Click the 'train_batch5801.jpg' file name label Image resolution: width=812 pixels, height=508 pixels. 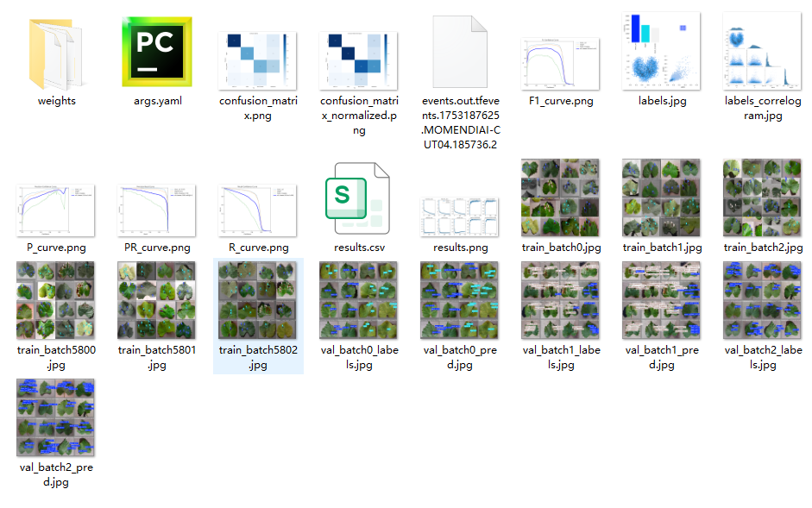tap(157, 357)
